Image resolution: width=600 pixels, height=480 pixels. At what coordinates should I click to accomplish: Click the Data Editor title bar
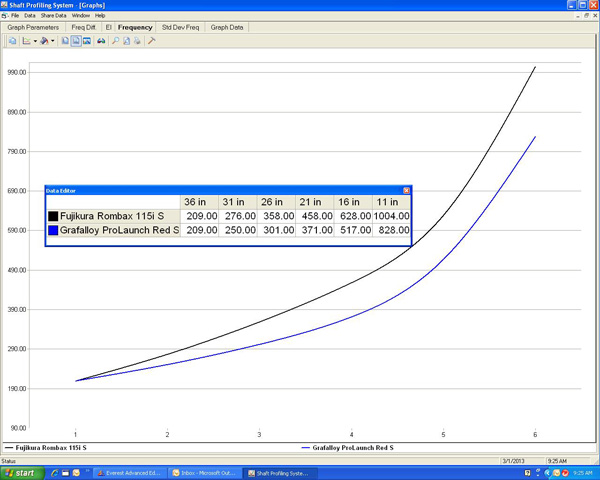[228, 191]
